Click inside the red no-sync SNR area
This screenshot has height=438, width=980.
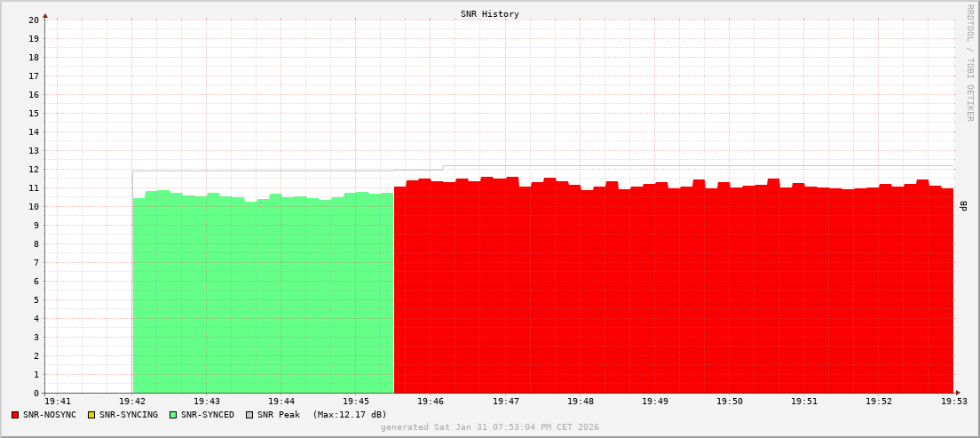point(675,293)
